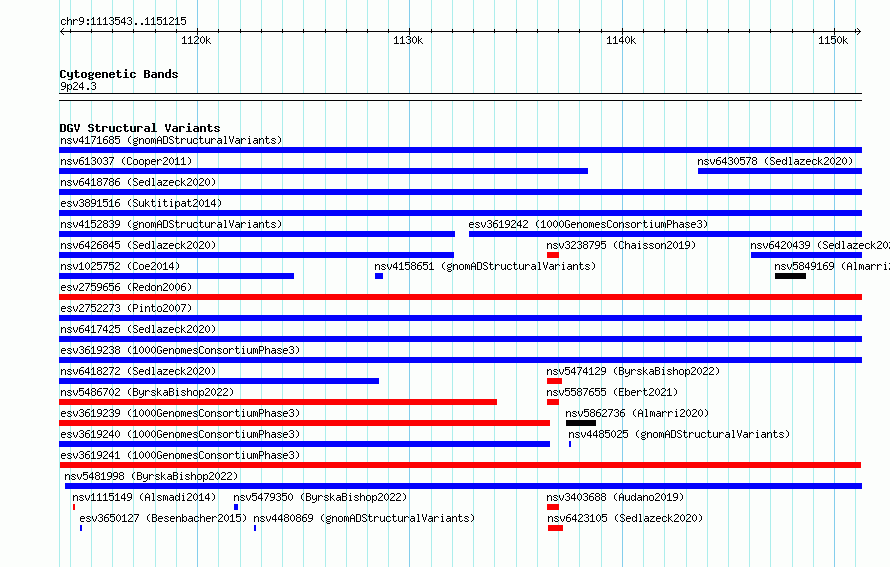Select nsv5486702 (ByrskaBishop2022) label
890x567 pixels.
147,392
